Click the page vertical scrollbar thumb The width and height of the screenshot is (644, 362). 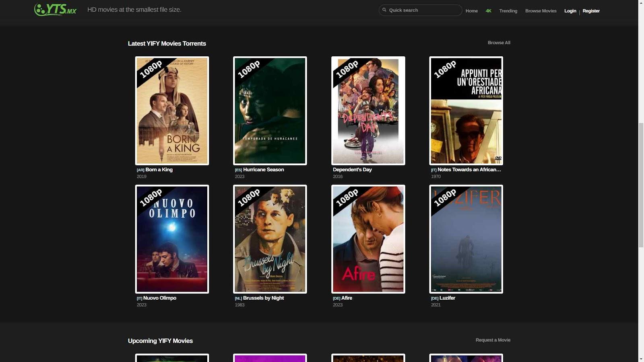point(641,185)
